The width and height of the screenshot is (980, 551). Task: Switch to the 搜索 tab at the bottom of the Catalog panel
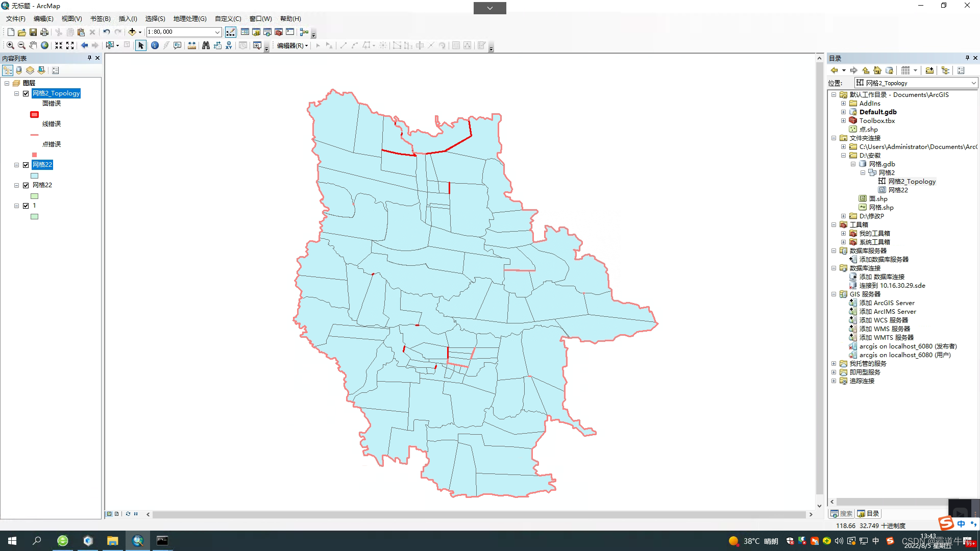coord(841,514)
